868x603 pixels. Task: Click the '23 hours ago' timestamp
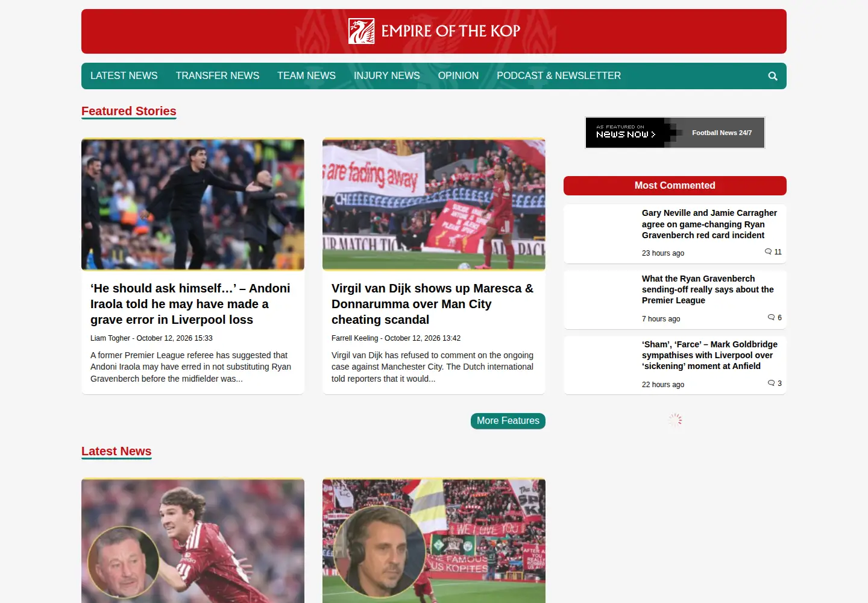coord(663,253)
